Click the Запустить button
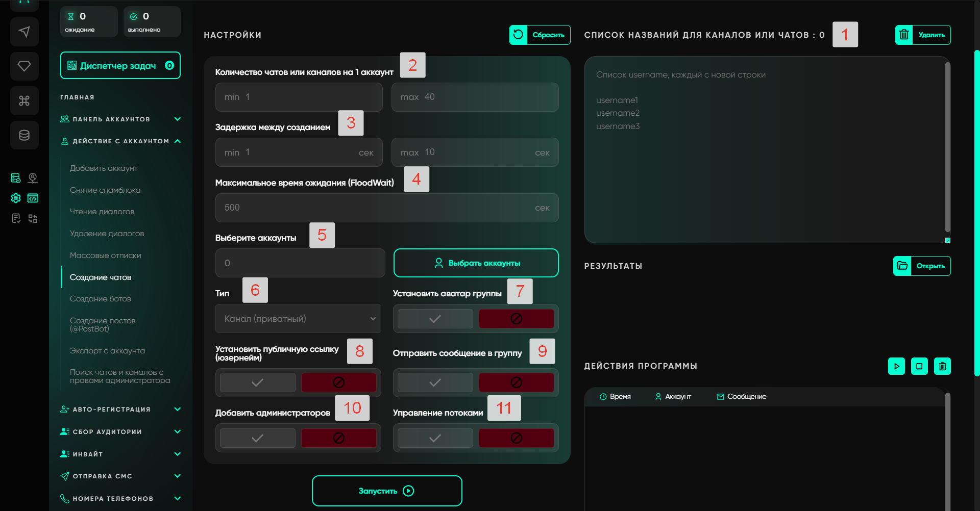This screenshot has height=511, width=980. [x=387, y=491]
